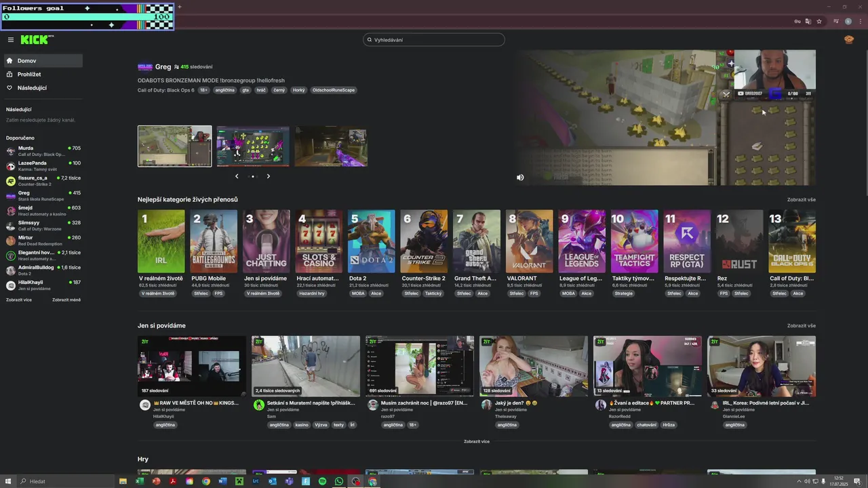Open the Just Chatting category card
This screenshot has height=488, width=868.
[x=267, y=241]
